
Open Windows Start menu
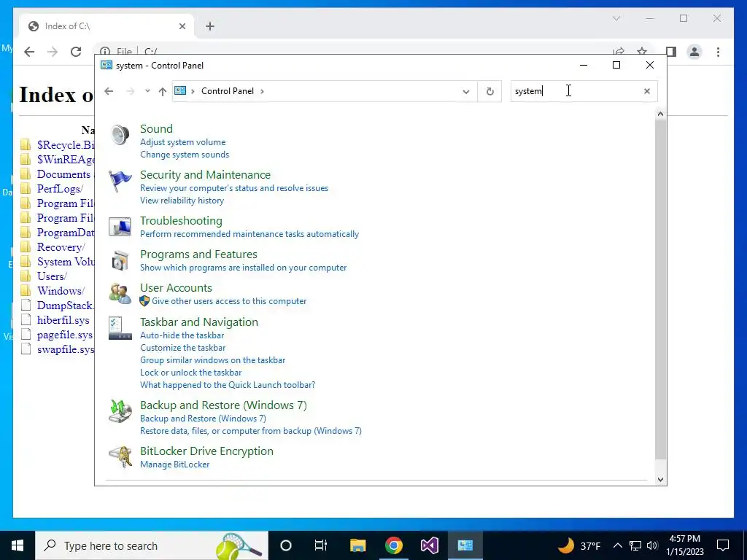click(18, 545)
